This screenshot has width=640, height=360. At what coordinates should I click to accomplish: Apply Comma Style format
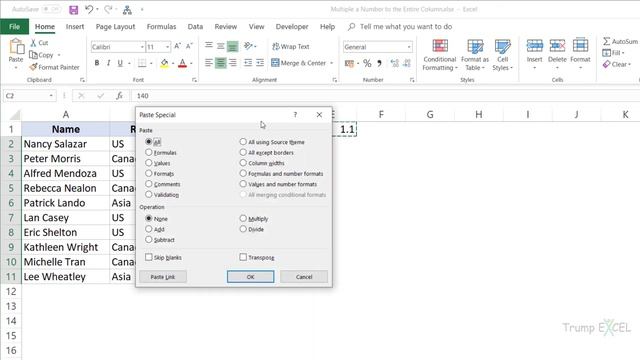tap(379, 63)
